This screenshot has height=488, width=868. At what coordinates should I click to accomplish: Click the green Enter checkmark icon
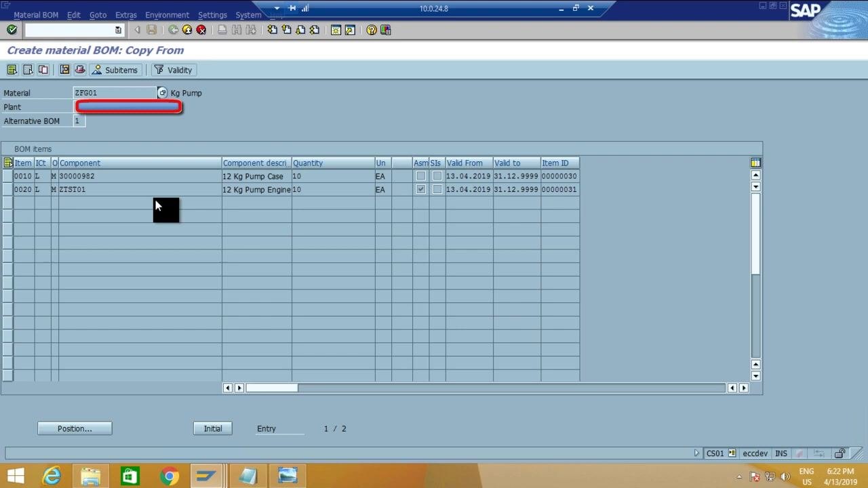pyautogui.click(x=12, y=30)
